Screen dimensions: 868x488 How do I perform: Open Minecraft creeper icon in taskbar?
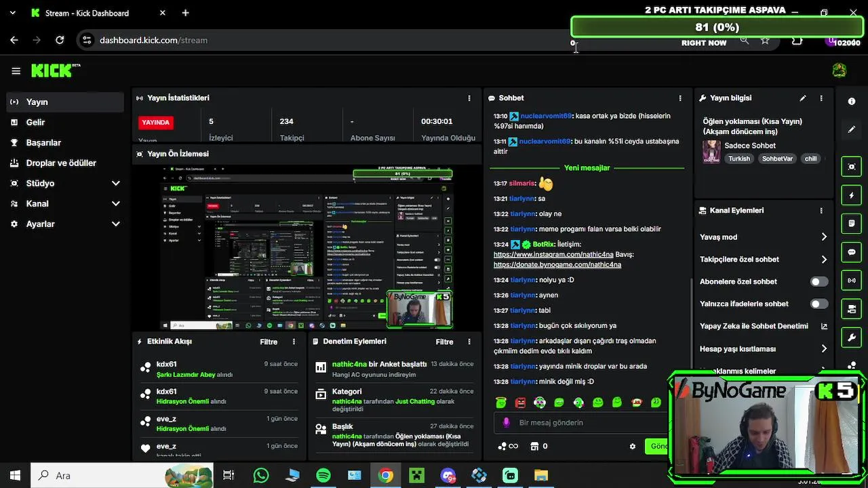[x=416, y=476]
